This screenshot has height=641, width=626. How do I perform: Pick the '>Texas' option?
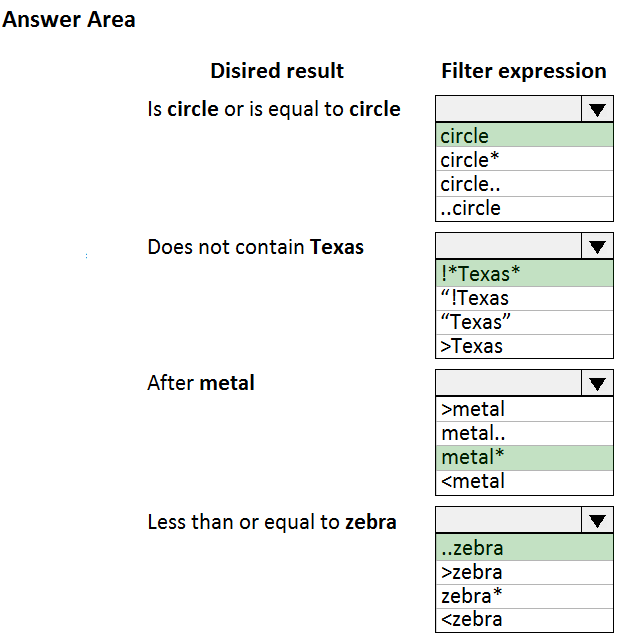[x=524, y=346]
